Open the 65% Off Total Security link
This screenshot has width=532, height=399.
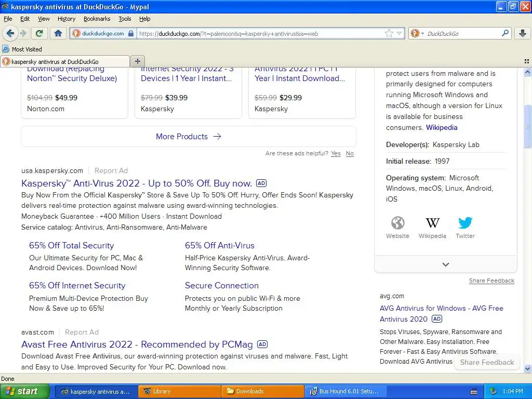[72, 245]
